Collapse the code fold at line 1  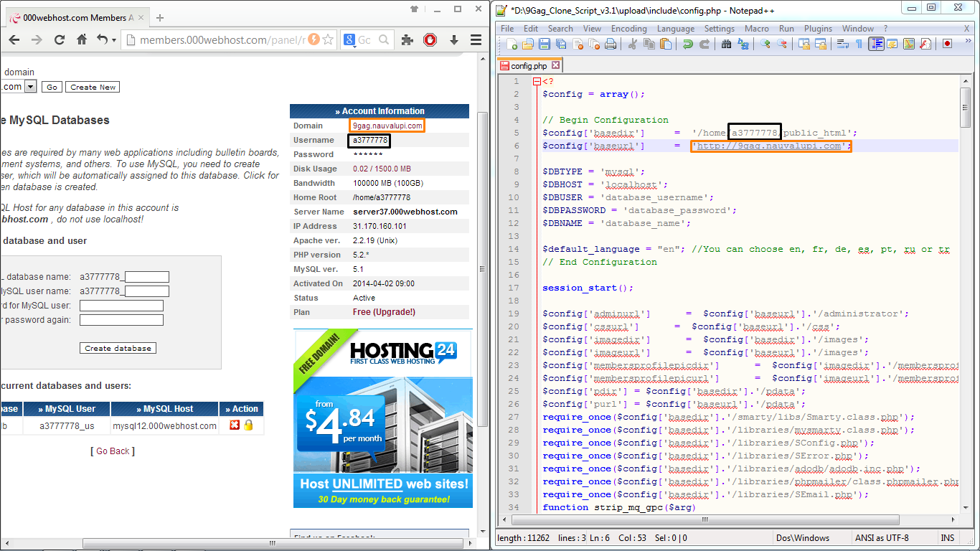[x=537, y=81]
